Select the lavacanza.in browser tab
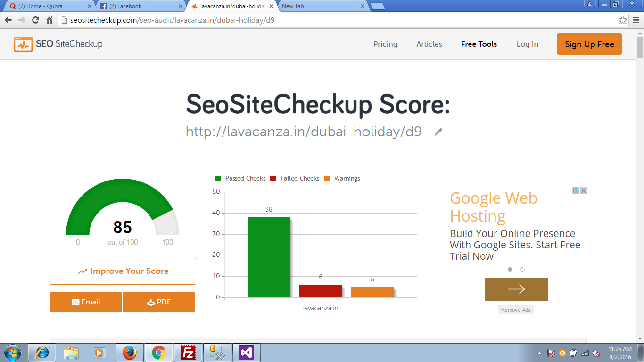Screen dimensions: 644x362 click(x=232, y=6)
